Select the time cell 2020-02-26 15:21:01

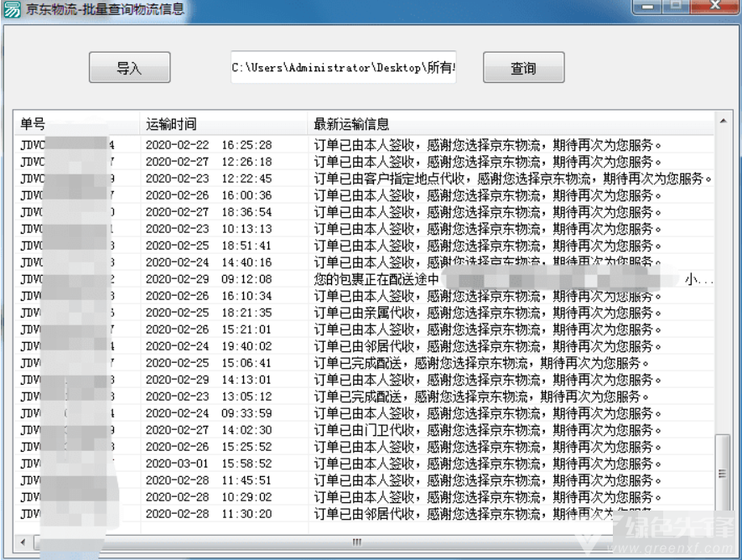point(209,329)
